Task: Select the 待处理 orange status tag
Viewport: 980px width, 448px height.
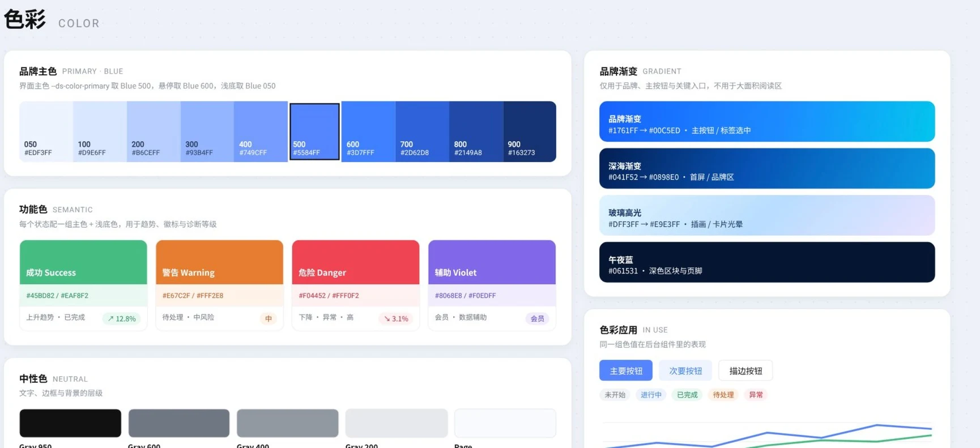Action: (x=723, y=395)
